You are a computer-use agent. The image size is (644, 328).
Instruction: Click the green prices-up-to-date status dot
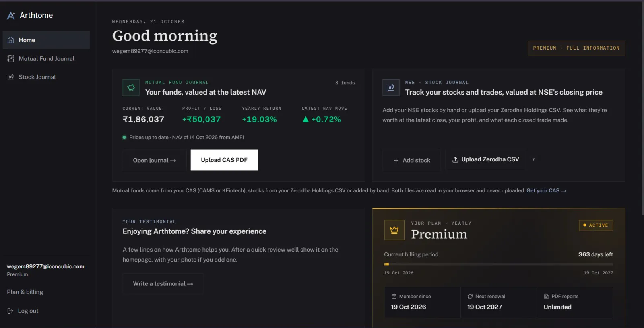click(124, 137)
